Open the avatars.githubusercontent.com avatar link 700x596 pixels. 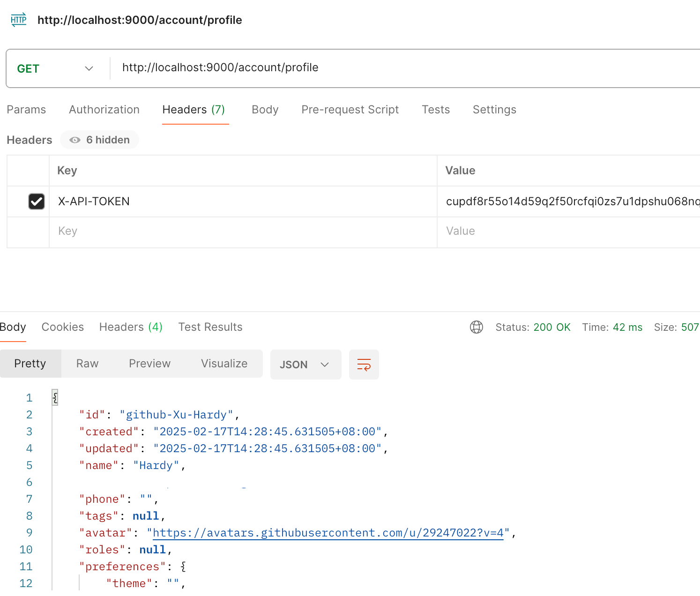pos(328,533)
